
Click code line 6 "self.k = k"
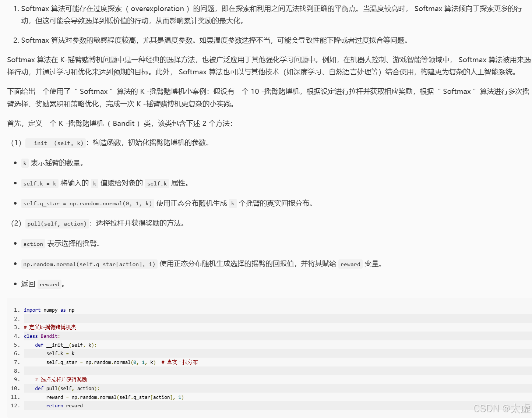point(60,354)
